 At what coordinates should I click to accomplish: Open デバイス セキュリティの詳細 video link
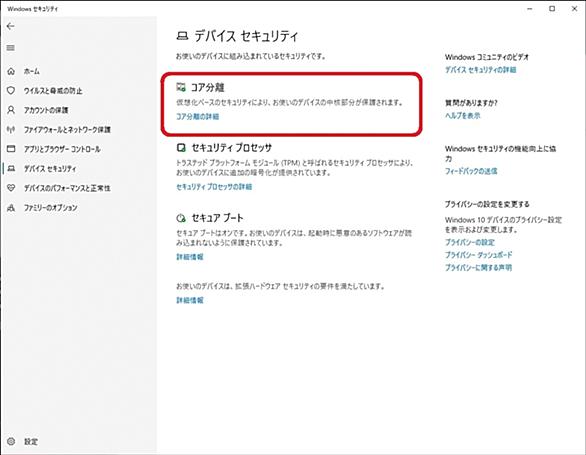coord(481,70)
